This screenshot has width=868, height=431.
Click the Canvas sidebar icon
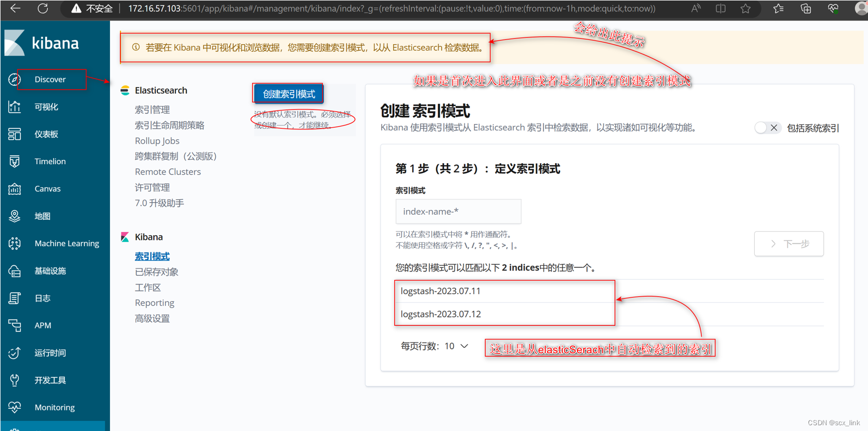pyautogui.click(x=15, y=189)
